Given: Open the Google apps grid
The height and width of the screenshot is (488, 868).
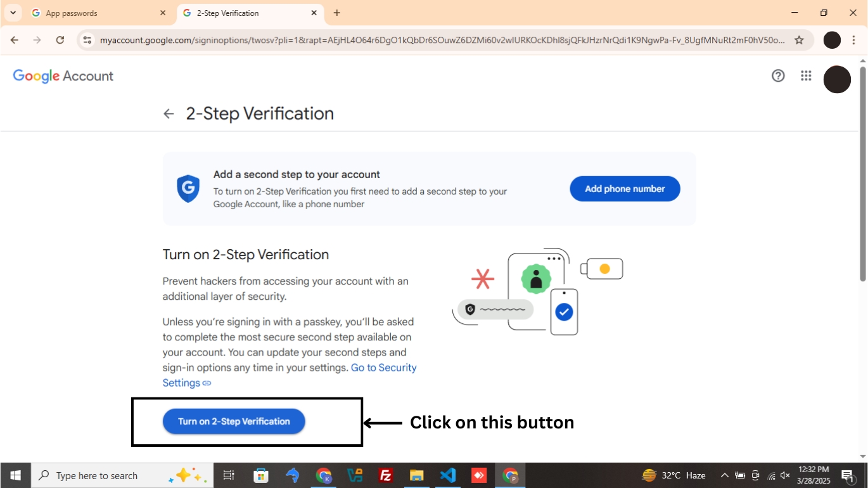Looking at the screenshot, I should pyautogui.click(x=806, y=76).
